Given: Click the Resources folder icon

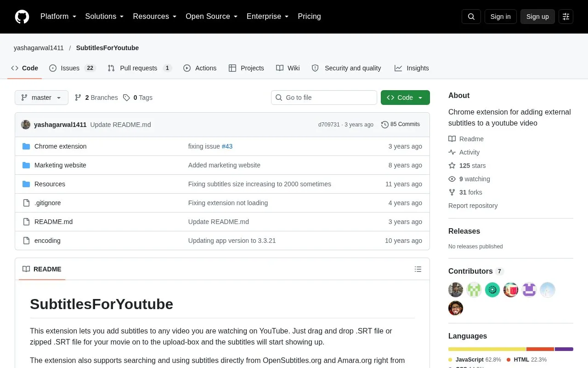Looking at the screenshot, I should [26, 184].
